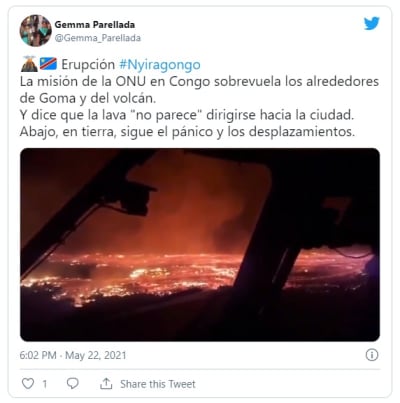Click the Congo flag emoji
Viewport: 400px width, 403px height.
tap(48, 64)
